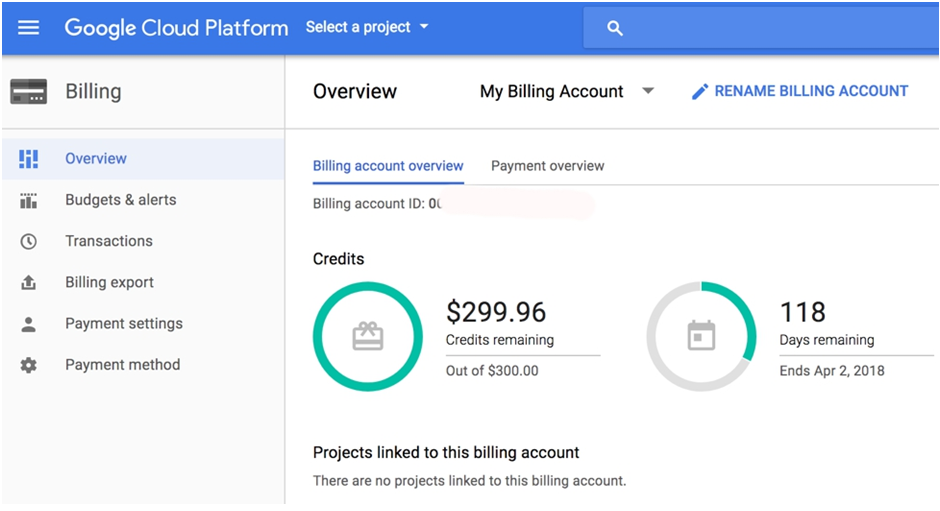This screenshot has width=940, height=511.
Task: Click the $299.96 credits amount
Action: [496, 312]
